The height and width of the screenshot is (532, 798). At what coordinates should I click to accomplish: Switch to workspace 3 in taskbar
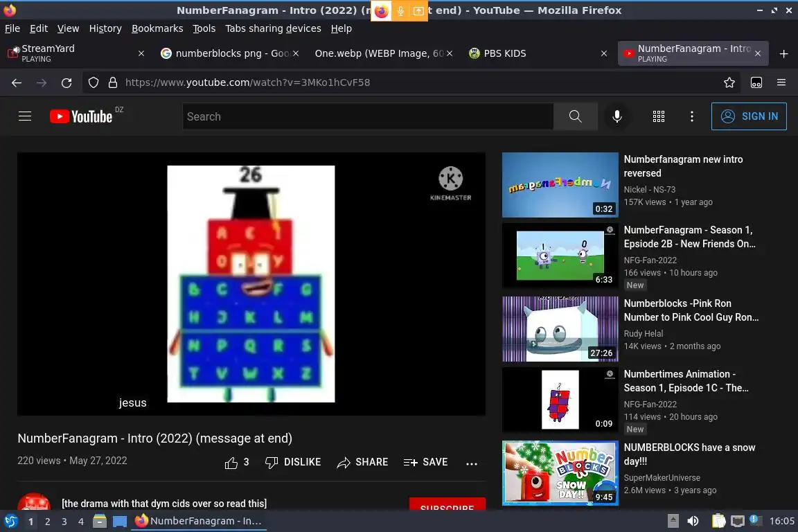point(64,522)
